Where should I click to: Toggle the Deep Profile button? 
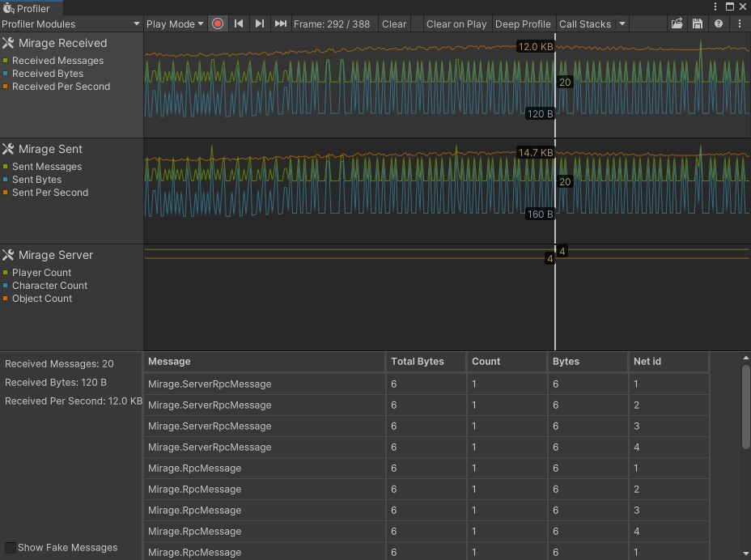pyautogui.click(x=523, y=24)
